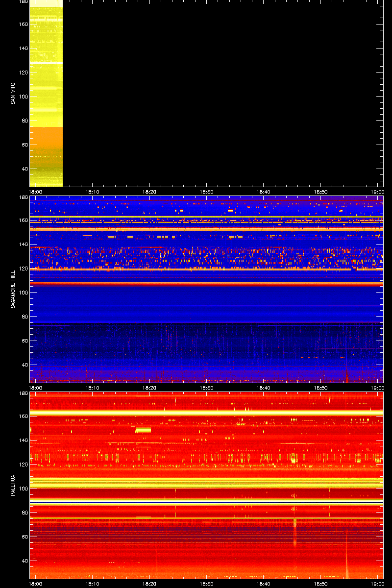Click the 60 frequency tick on San Vito axis

coord(24,145)
